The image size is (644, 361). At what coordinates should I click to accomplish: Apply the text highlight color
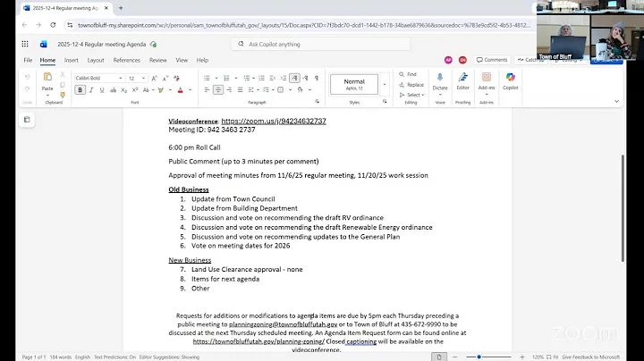click(x=161, y=90)
